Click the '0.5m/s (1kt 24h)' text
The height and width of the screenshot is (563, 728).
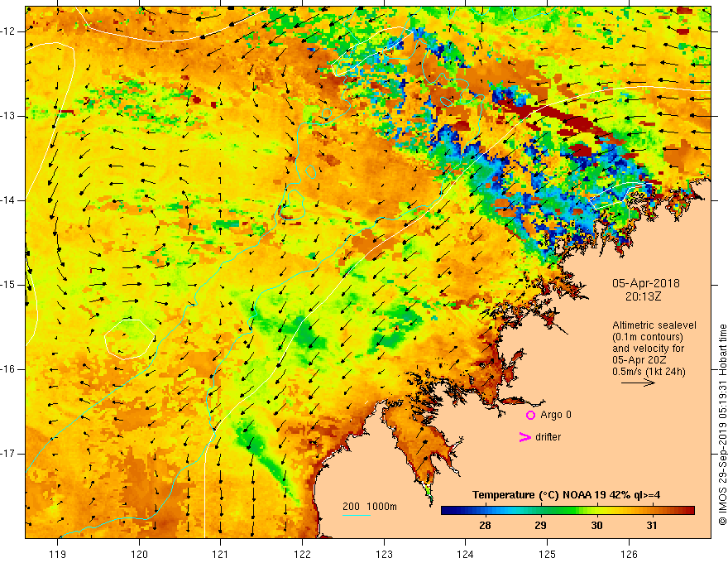click(x=649, y=372)
